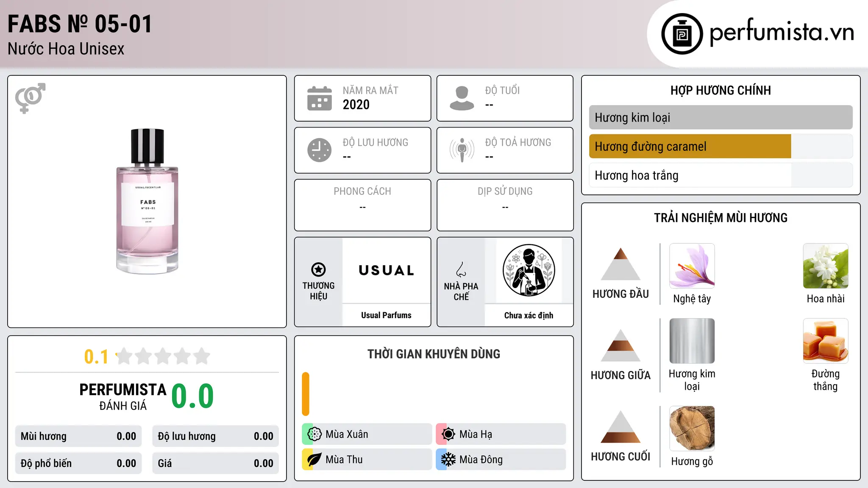Click the nose icon above Nhà Pha Chế

pos(461,269)
